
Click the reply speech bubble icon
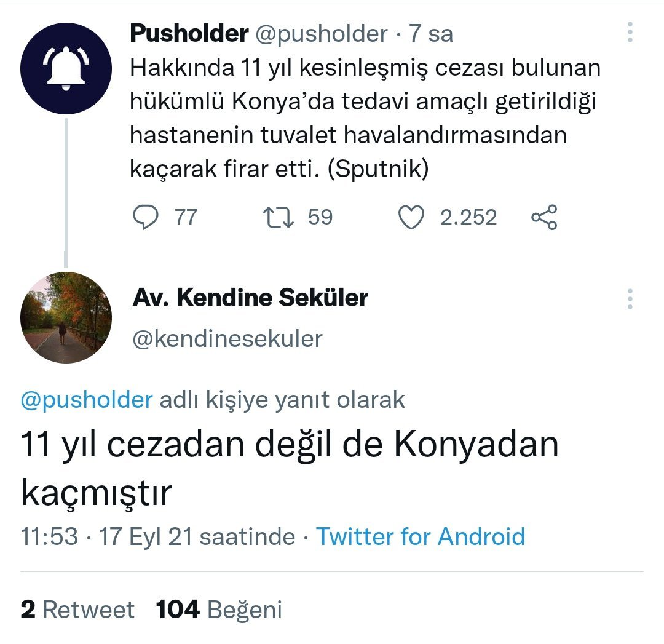tap(146, 218)
